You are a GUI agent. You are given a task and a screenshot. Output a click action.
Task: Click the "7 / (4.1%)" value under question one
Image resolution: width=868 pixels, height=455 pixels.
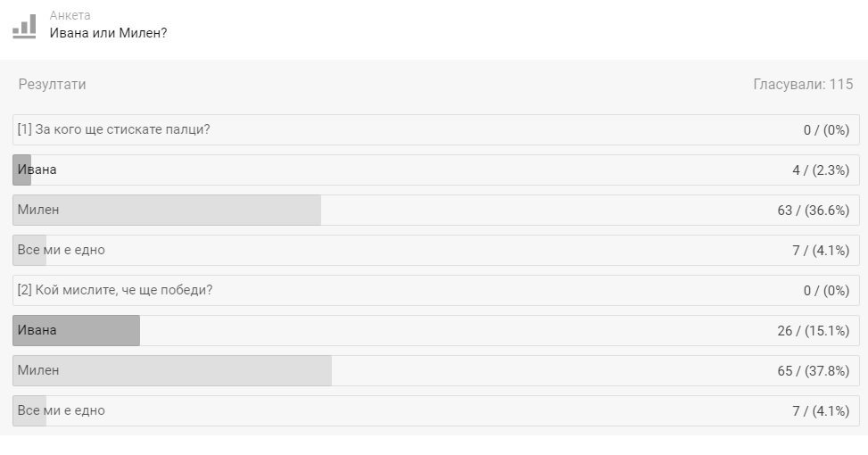820,250
